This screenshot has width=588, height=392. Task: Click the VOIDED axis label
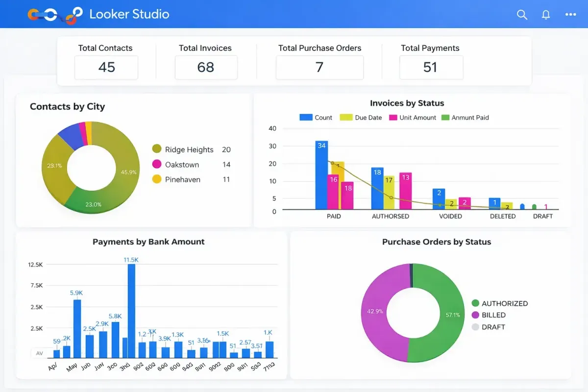[x=450, y=216]
